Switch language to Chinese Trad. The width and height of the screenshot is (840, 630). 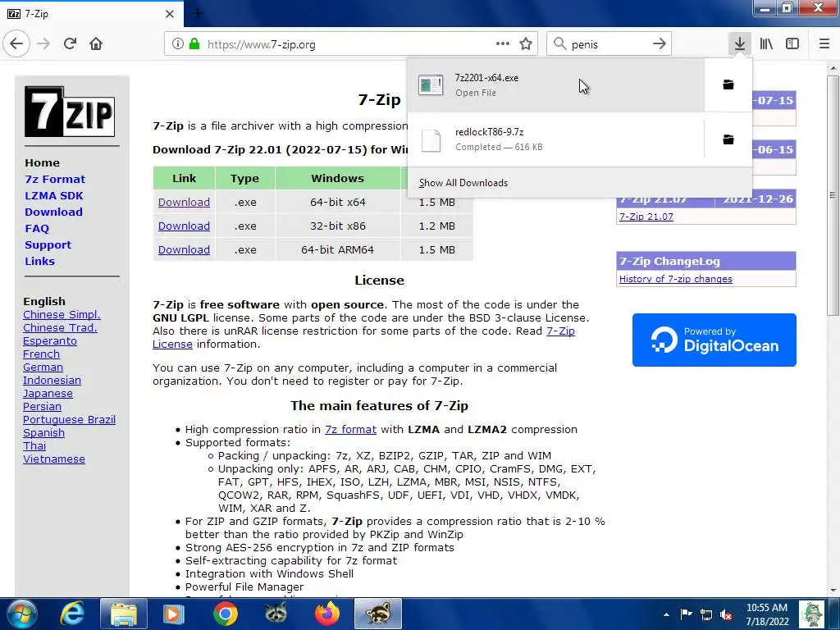[60, 328]
